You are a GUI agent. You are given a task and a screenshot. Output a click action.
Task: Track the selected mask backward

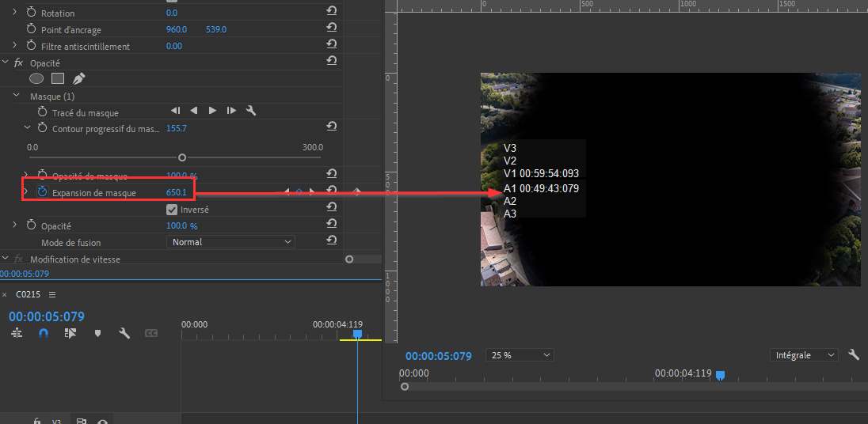click(x=194, y=111)
